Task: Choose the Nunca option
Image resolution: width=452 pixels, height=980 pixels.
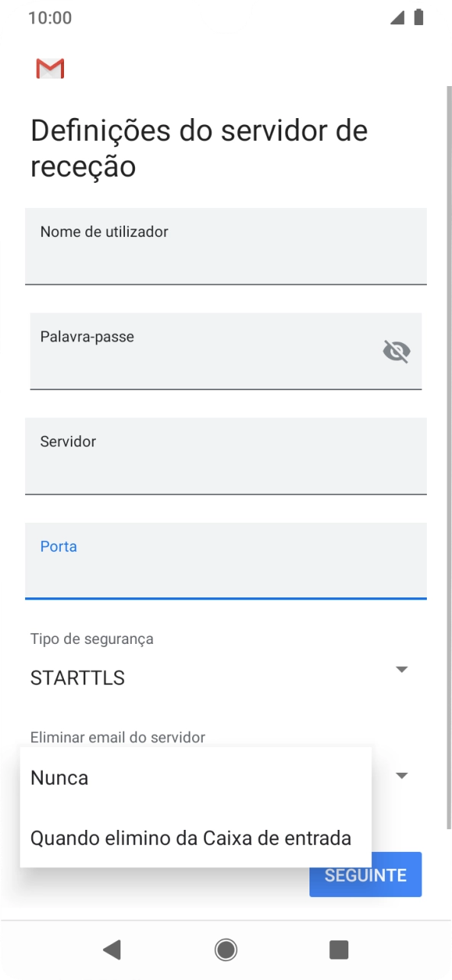Action: [x=59, y=777]
